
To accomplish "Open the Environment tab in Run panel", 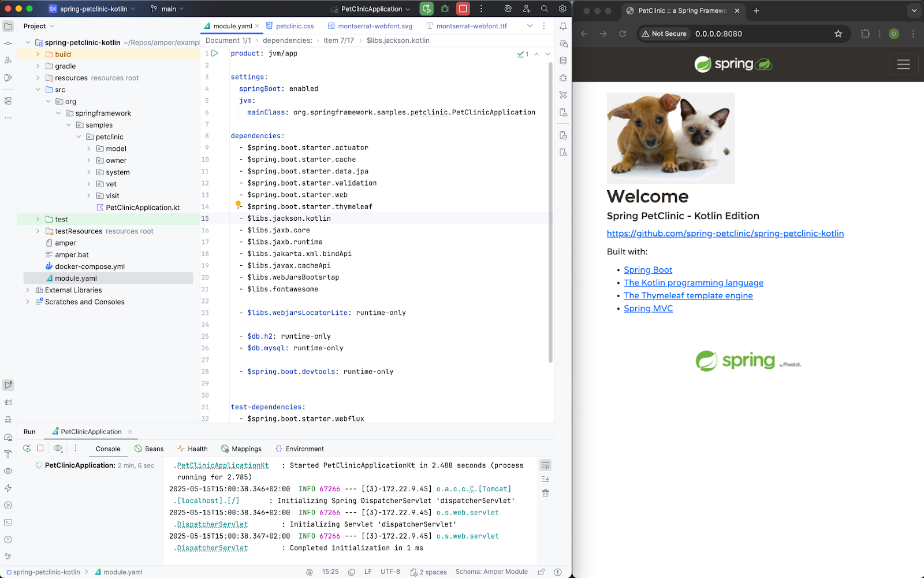I will click(300, 449).
